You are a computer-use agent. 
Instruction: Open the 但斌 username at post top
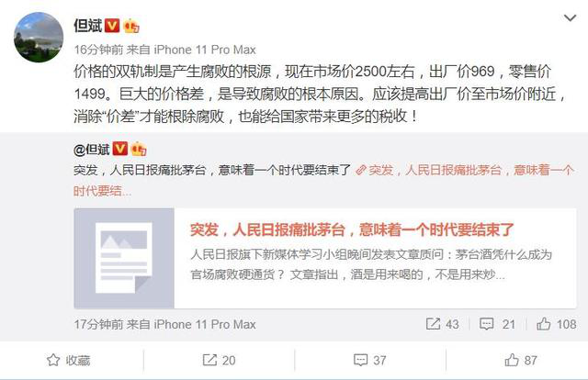[88, 26]
